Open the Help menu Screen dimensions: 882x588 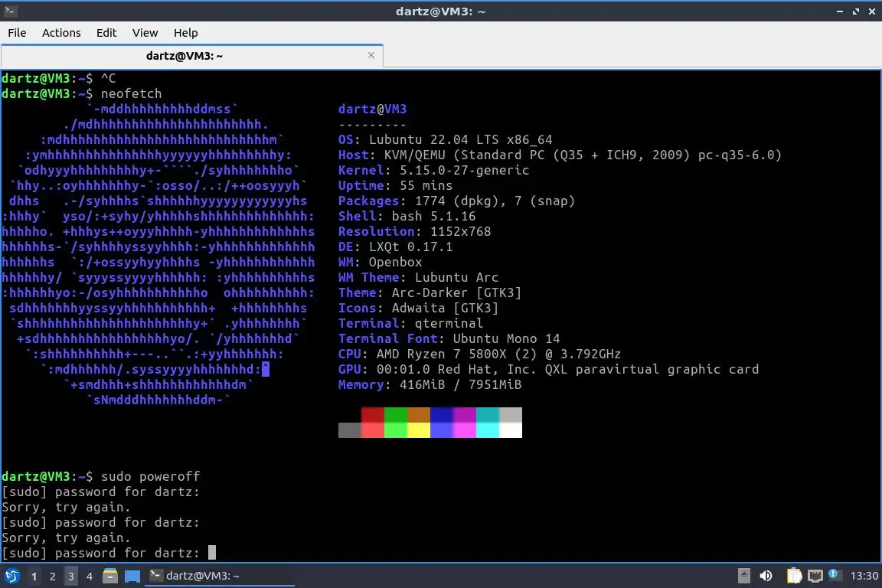(185, 33)
